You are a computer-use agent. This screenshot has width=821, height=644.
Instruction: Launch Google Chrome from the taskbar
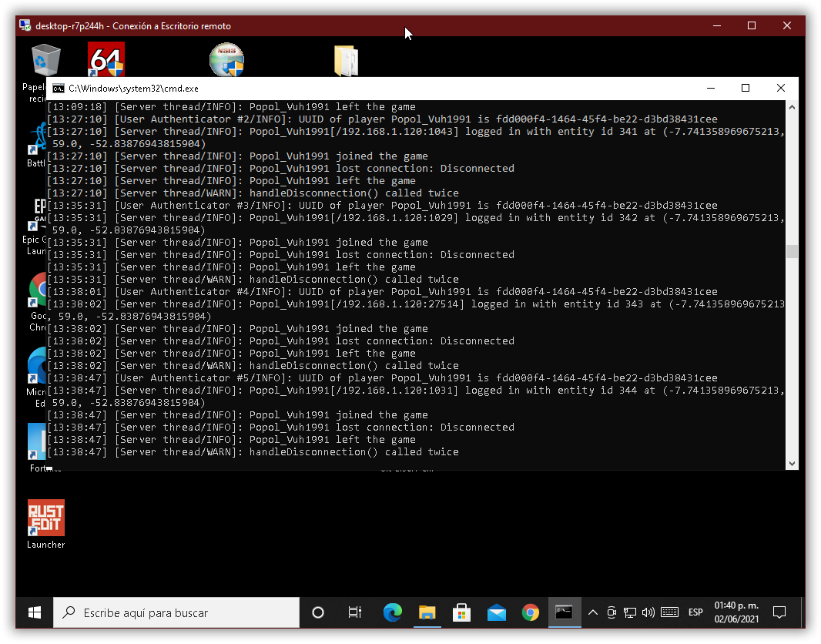tap(531, 612)
